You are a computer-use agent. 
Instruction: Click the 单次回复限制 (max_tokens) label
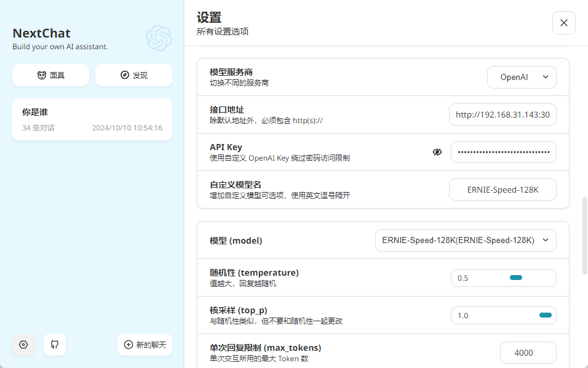click(x=265, y=348)
